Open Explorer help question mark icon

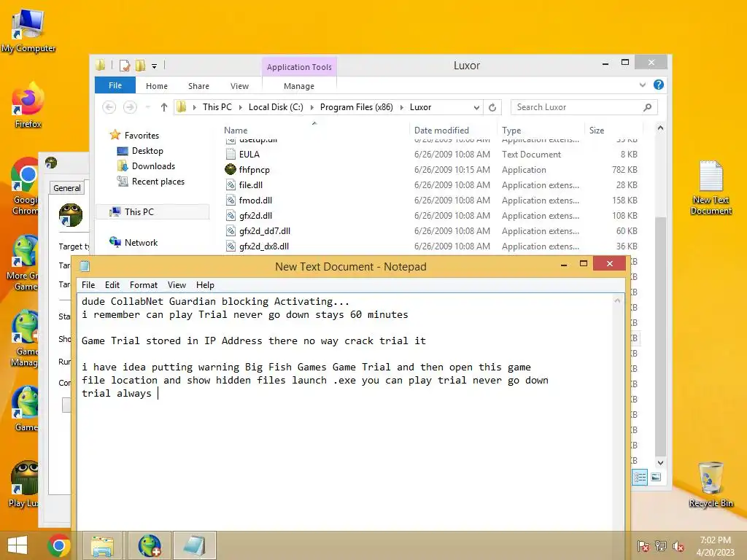[659, 85]
